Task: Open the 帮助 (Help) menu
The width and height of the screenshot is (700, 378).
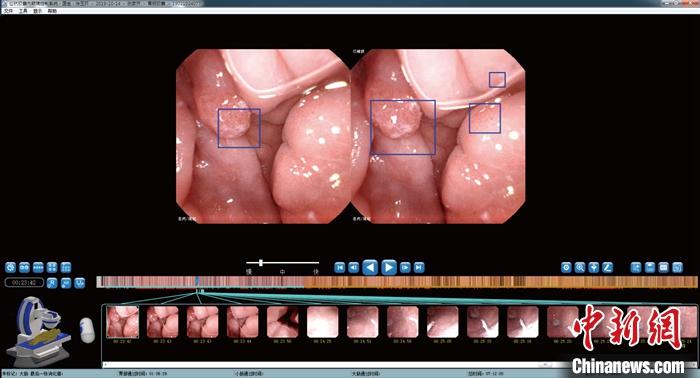Action: point(52,11)
